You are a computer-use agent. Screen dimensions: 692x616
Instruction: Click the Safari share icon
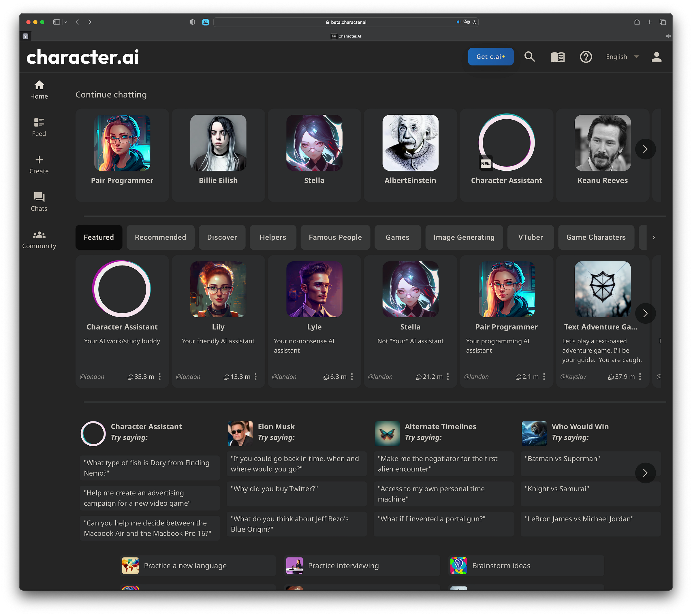coord(637,22)
